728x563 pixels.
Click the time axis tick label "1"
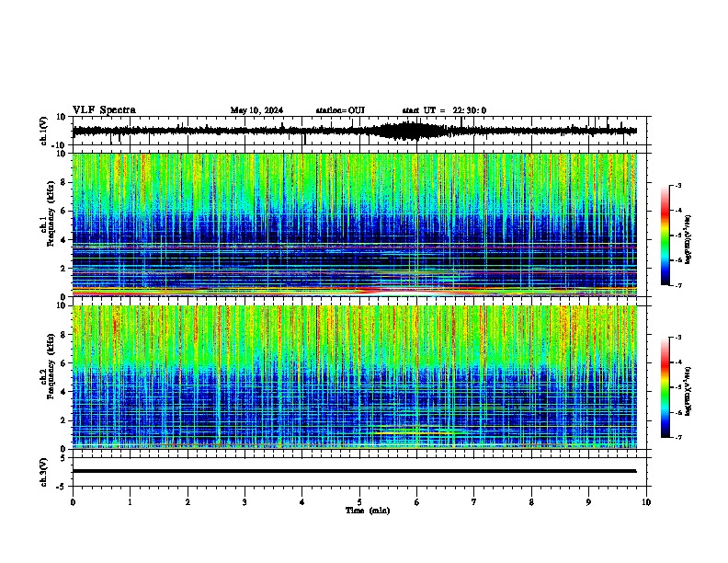coord(130,502)
